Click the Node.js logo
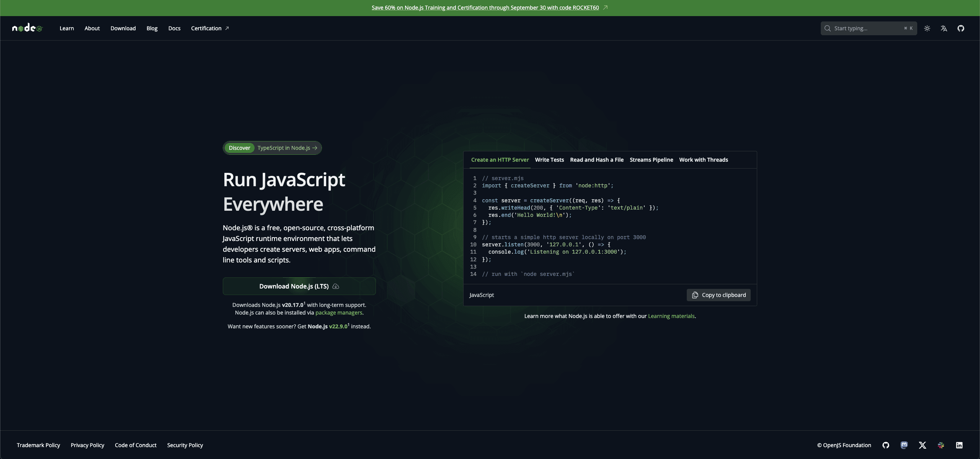This screenshot has height=459, width=980. [x=27, y=28]
